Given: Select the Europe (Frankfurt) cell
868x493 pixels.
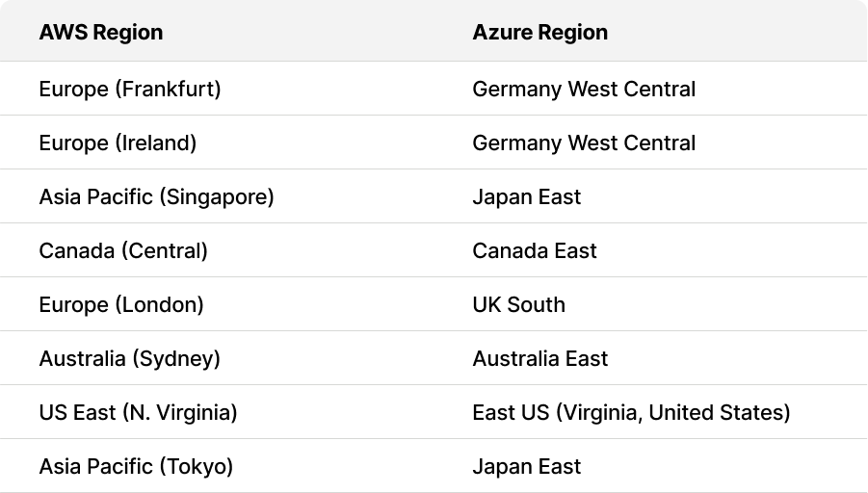Looking at the screenshot, I should coord(130,89).
